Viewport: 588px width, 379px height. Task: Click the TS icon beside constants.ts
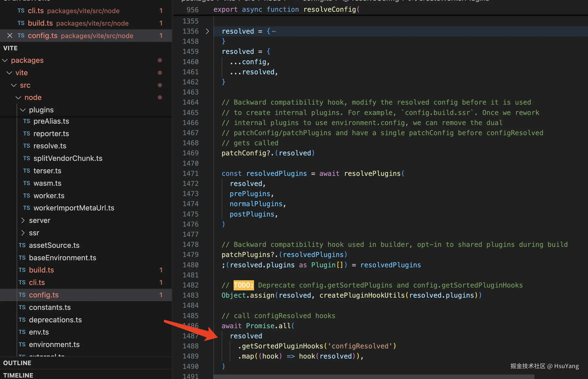(22, 307)
